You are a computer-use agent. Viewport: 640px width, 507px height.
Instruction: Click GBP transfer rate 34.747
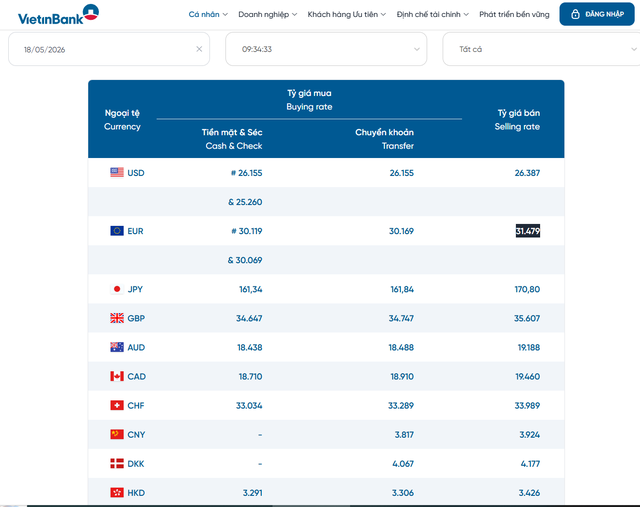click(401, 318)
